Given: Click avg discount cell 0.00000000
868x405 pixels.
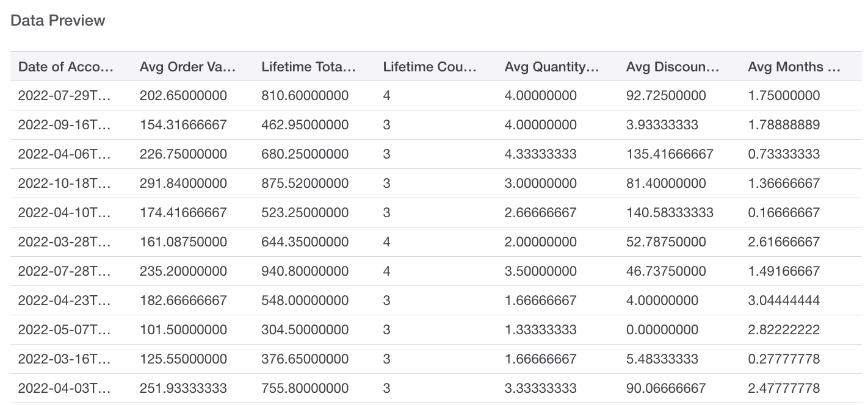Looking at the screenshot, I should pos(662,330).
